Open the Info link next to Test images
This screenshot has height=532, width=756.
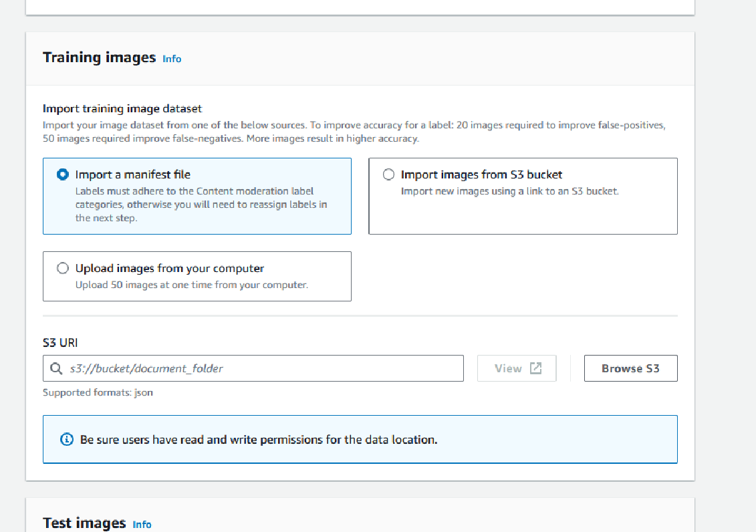(x=142, y=525)
